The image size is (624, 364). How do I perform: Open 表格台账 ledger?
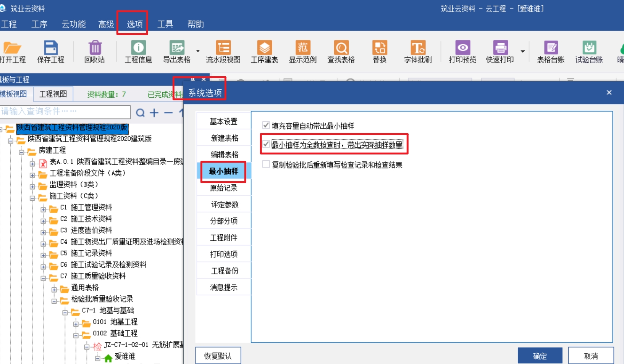pos(551,52)
